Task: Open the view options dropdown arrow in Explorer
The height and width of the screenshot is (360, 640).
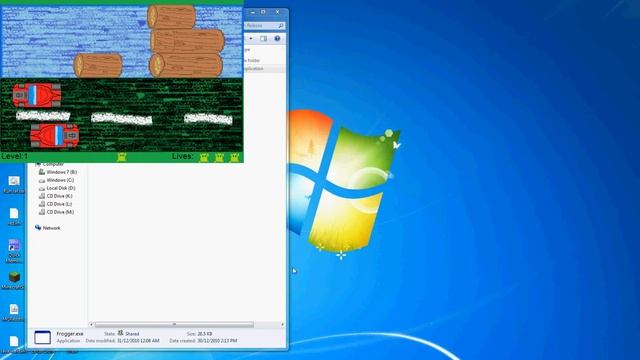Action: (x=251, y=39)
